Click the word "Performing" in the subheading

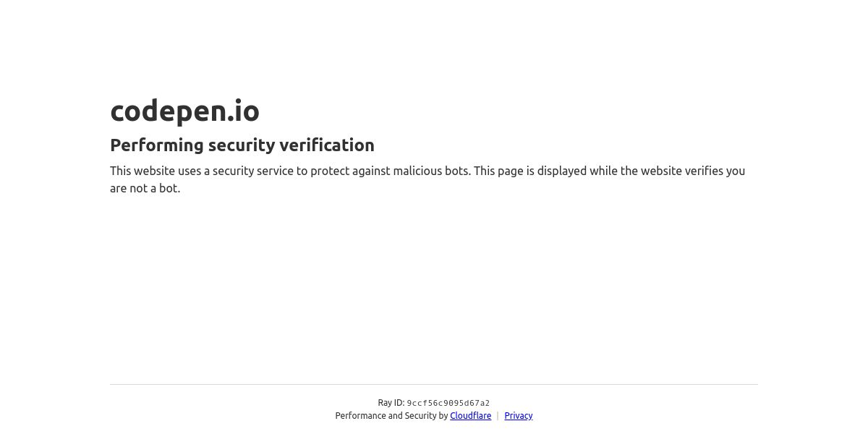coord(157,145)
